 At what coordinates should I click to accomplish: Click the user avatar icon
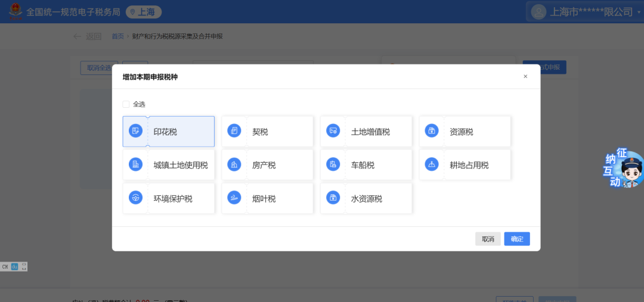click(x=538, y=12)
